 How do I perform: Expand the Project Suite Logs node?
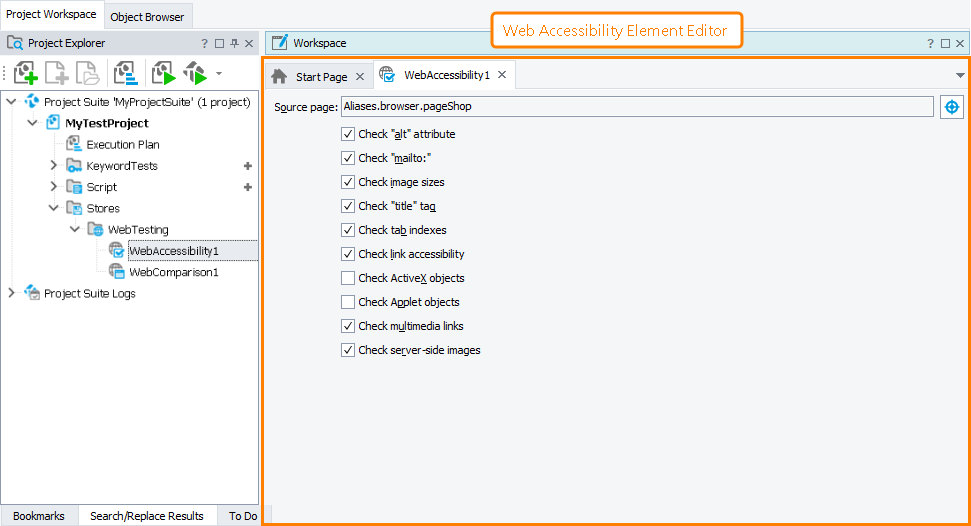point(11,293)
